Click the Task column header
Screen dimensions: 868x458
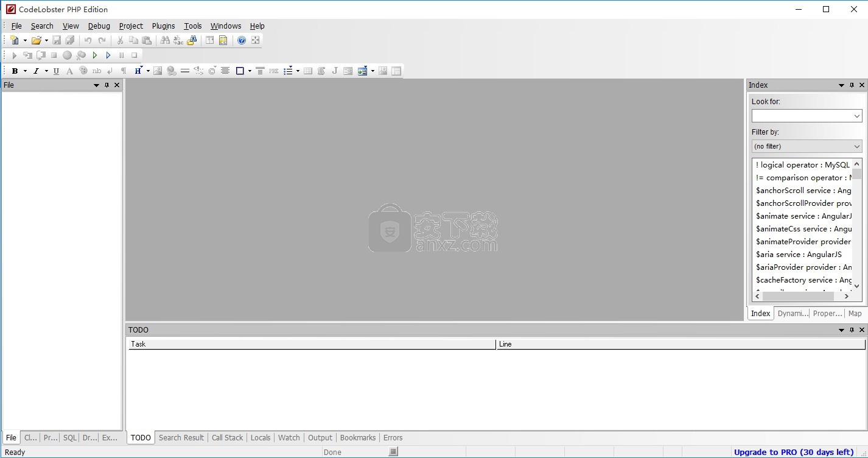(312, 344)
